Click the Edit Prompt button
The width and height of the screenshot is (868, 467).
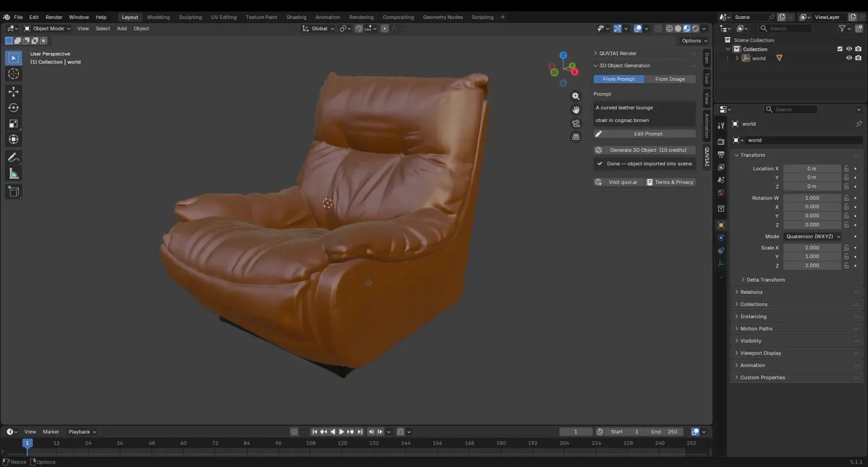pyautogui.click(x=644, y=134)
